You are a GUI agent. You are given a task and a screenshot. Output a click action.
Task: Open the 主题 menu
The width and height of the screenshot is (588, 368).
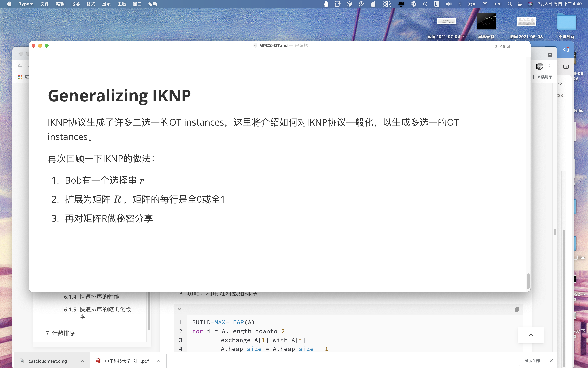[x=122, y=4]
